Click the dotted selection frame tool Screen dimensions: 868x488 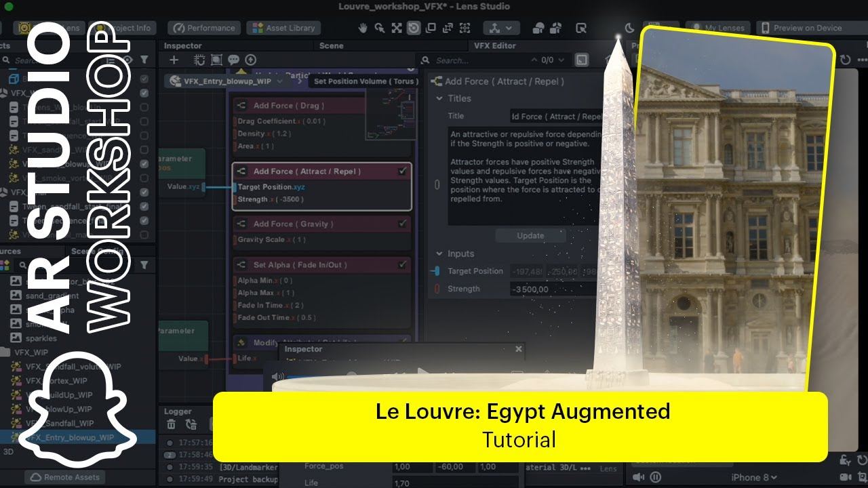tap(465, 28)
